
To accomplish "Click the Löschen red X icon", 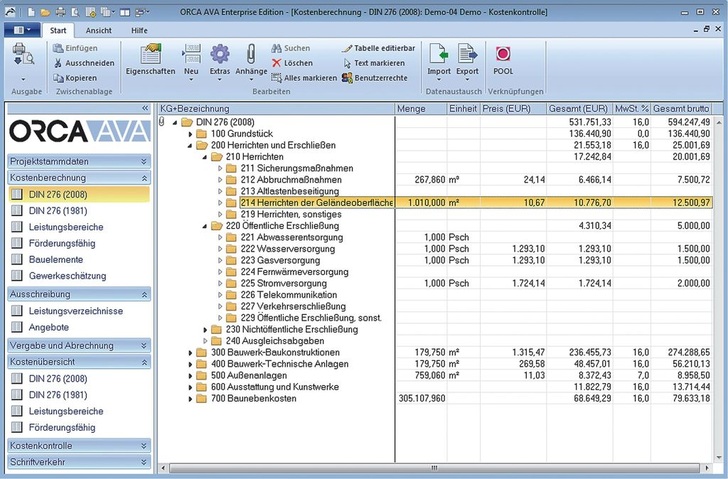I will pyautogui.click(x=276, y=63).
